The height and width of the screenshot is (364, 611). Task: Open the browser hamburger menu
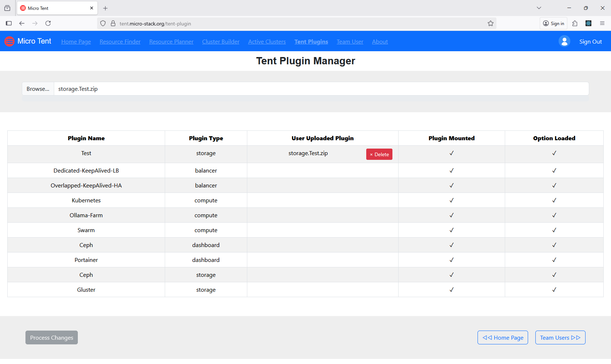[x=603, y=23]
